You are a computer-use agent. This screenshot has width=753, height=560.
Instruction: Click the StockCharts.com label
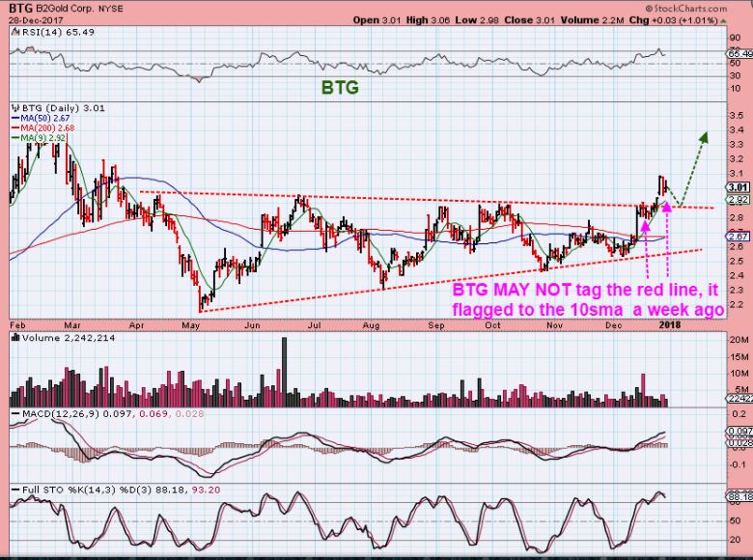point(686,8)
